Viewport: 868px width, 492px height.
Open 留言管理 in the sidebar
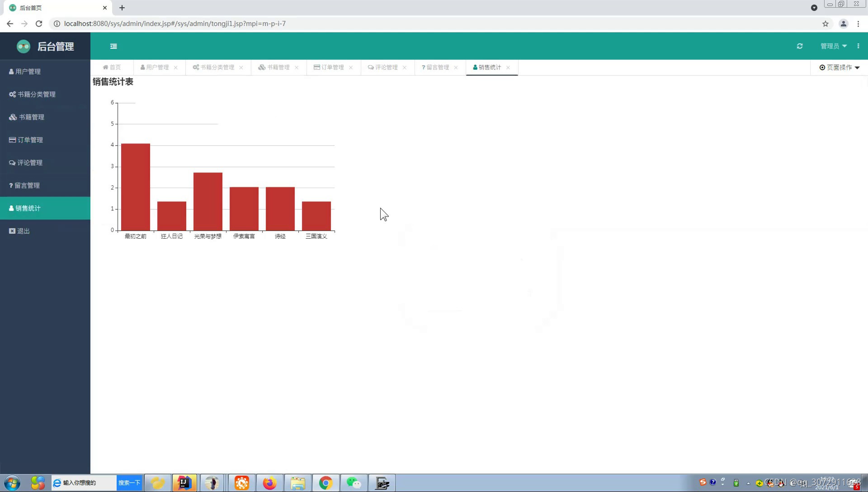coord(45,185)
